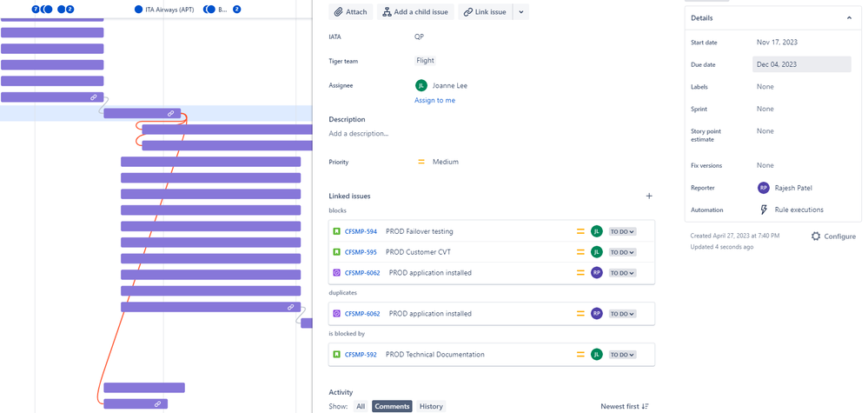Select the Comments activity tab
The width and height of the screenshot is (868, 413).
393,406
